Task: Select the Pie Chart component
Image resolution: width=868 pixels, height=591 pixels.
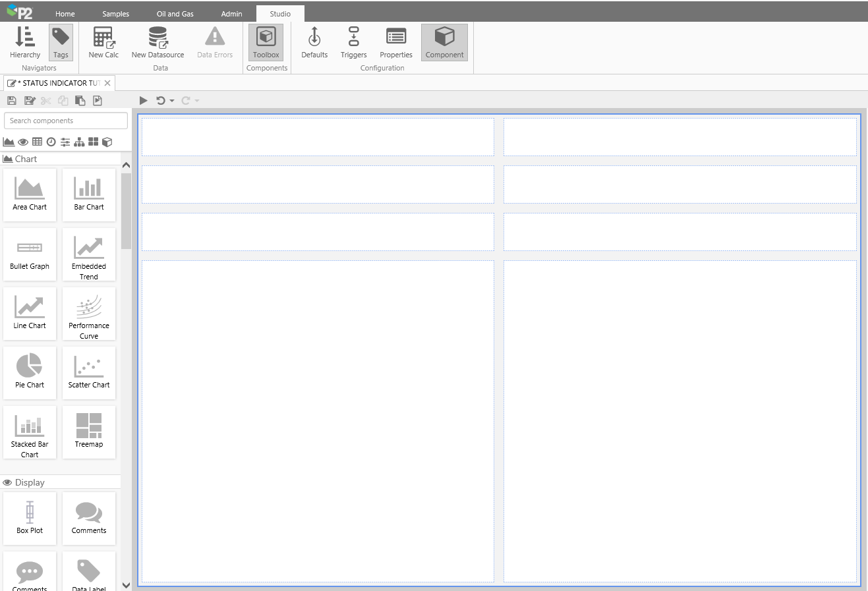Action: [30, 372]
